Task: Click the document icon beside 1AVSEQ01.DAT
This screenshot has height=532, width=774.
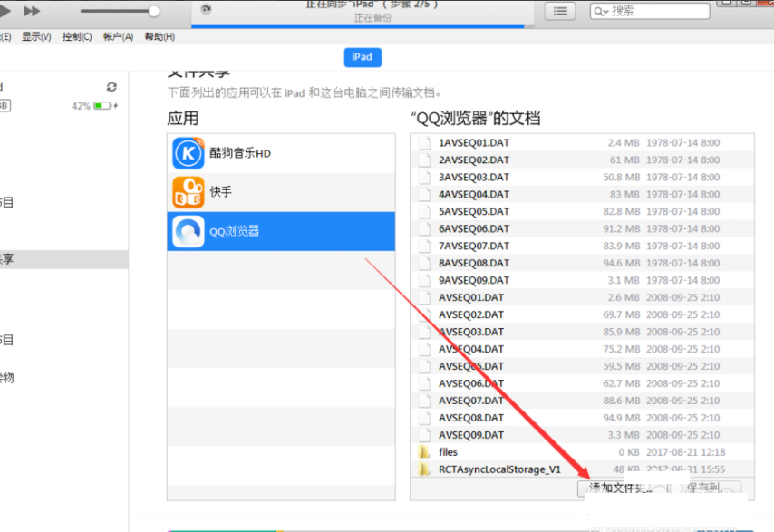Action: pos(424,142)
